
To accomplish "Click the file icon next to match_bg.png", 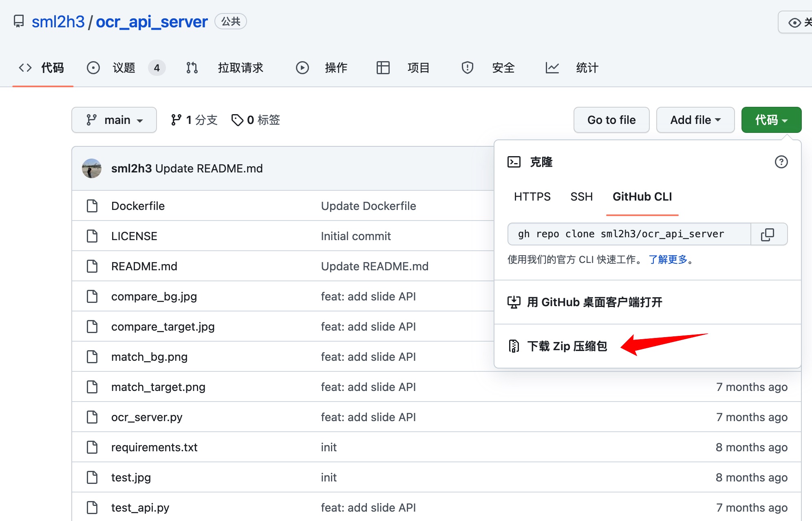I will point(92,357).
